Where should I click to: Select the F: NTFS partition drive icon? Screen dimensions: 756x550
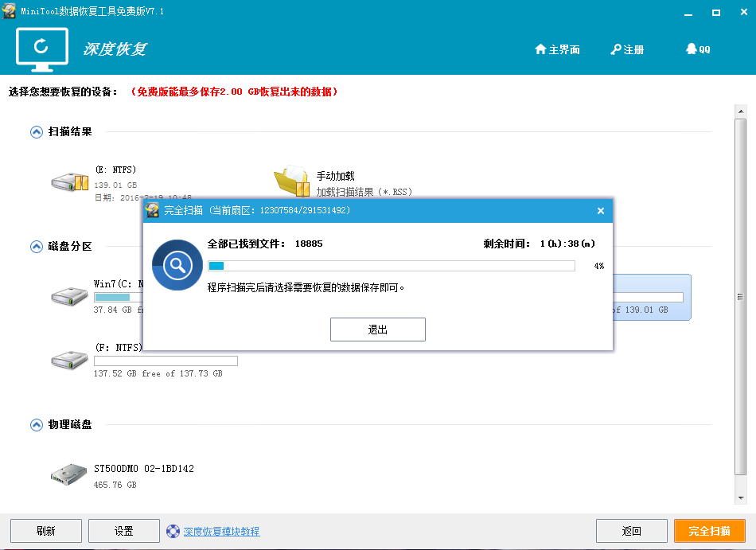pos(69,360)
